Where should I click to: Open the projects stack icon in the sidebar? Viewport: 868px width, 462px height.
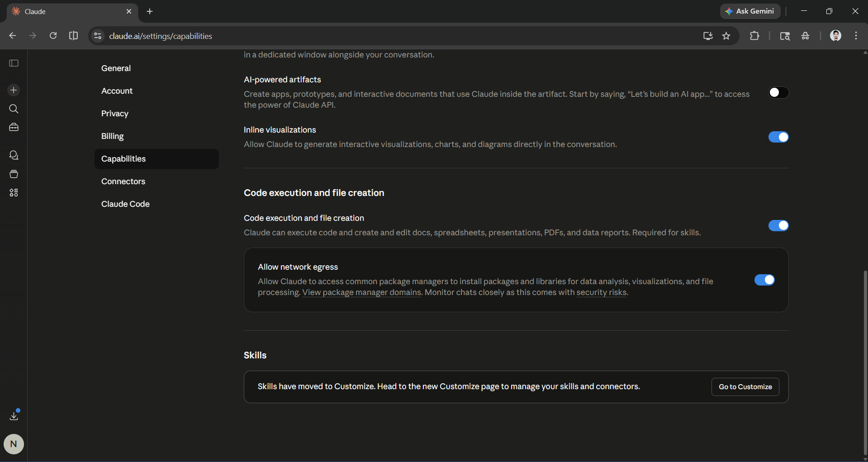click(14, 174)
